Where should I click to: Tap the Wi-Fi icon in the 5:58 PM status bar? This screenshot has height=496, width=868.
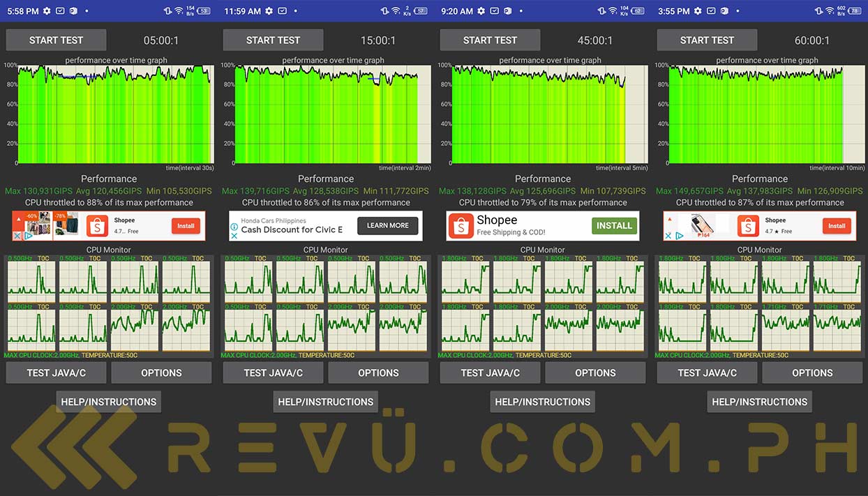[x=179, y=11]
